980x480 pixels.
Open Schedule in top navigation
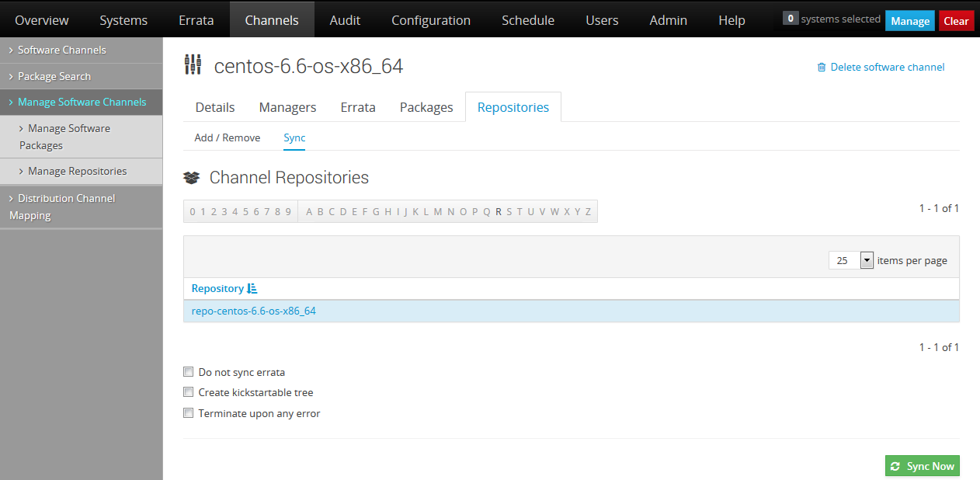(528, 20)
